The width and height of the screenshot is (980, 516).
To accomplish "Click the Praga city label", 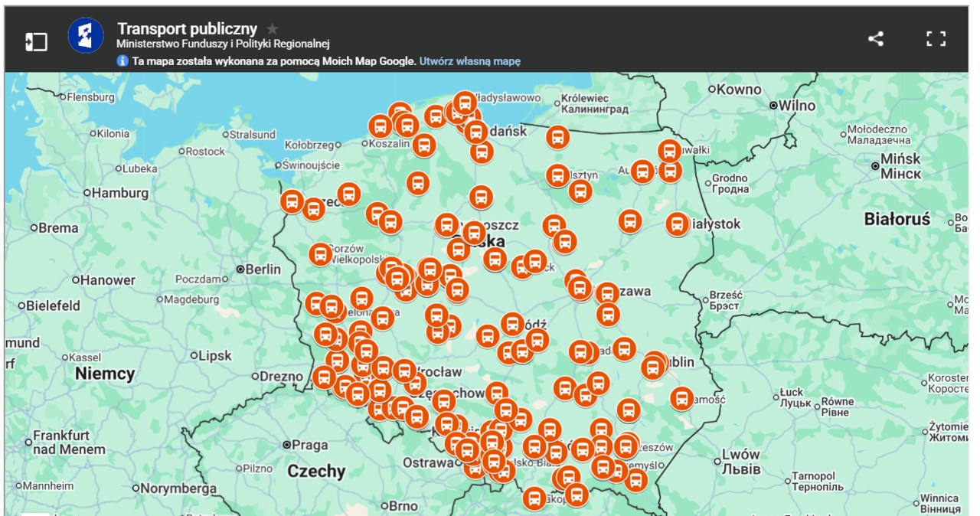I will pyautogui.click(x=309, y=445).
